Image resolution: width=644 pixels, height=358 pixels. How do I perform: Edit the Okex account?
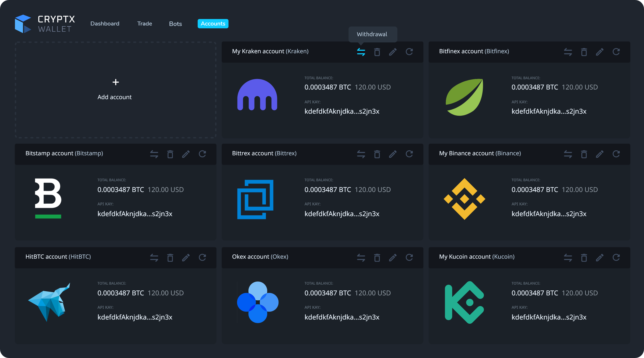coord(393,258)
